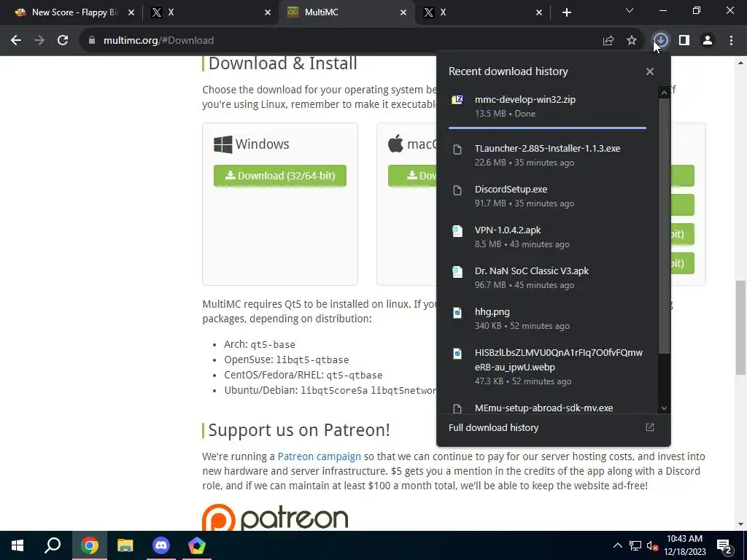Close the Recent download history popup
This screenshot has width=747, height=560.
point(650,71)
